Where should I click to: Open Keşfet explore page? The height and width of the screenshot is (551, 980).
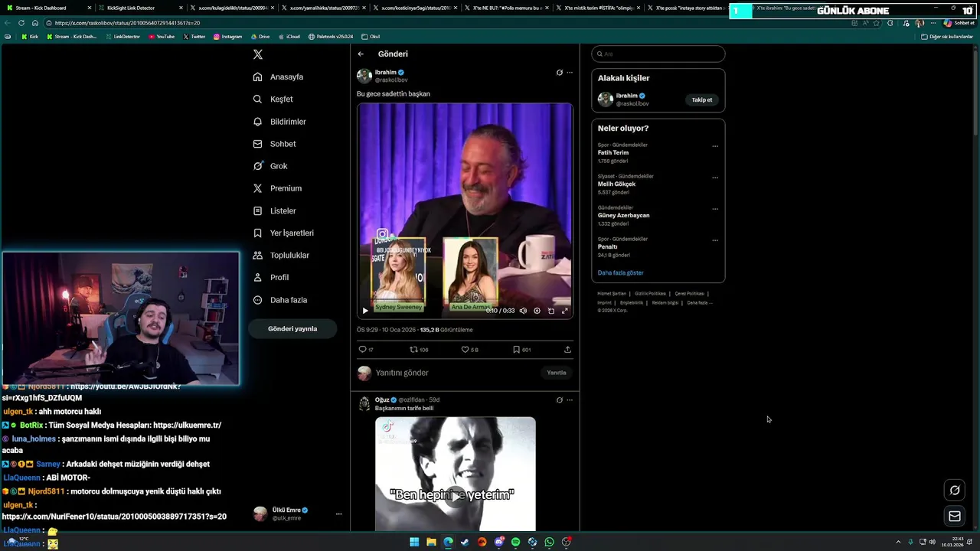[x=273, y=99]
